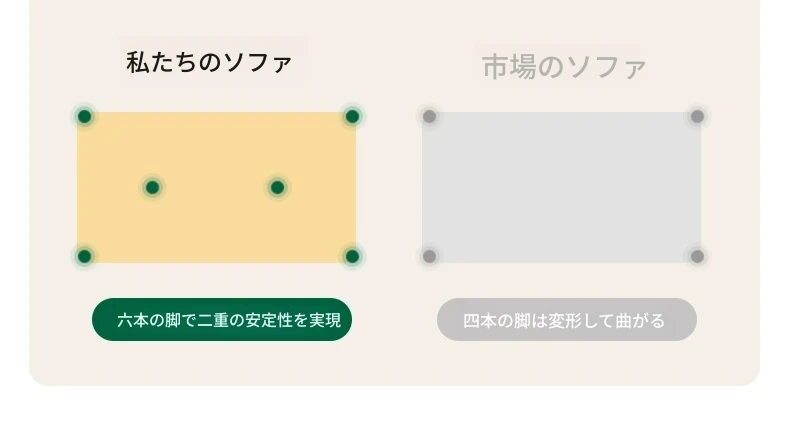This screenshot has height=444, width=790.
Task: Click the bottom-left green leg dot
Action: click(x=85, y=256)
